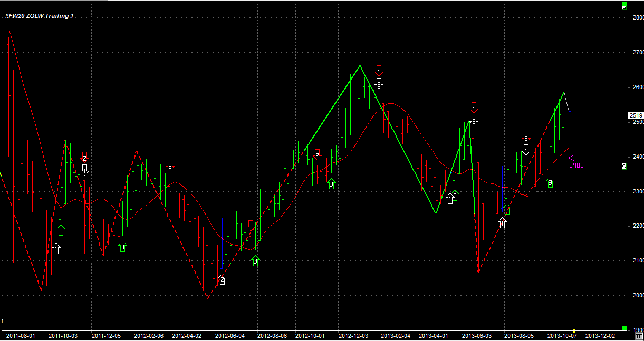Click the 2000 price axis label
644x341 pixels.
638,295
